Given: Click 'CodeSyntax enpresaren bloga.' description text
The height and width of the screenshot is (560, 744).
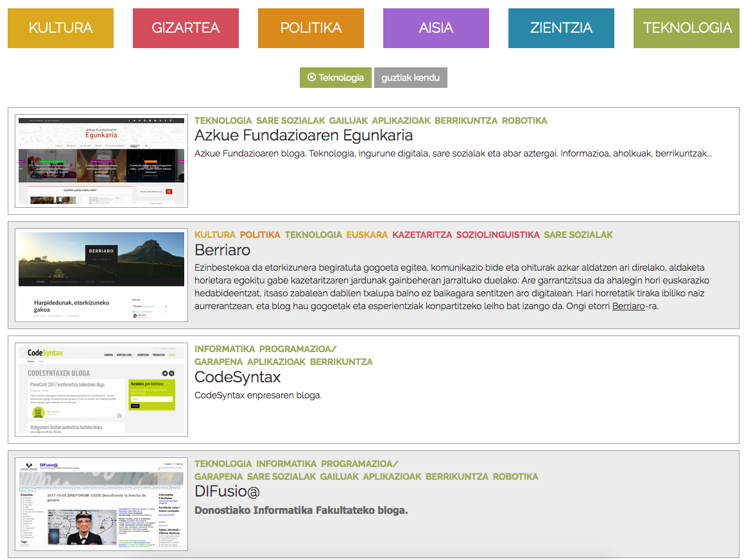Looking at the screenshot, I should 258,395.
